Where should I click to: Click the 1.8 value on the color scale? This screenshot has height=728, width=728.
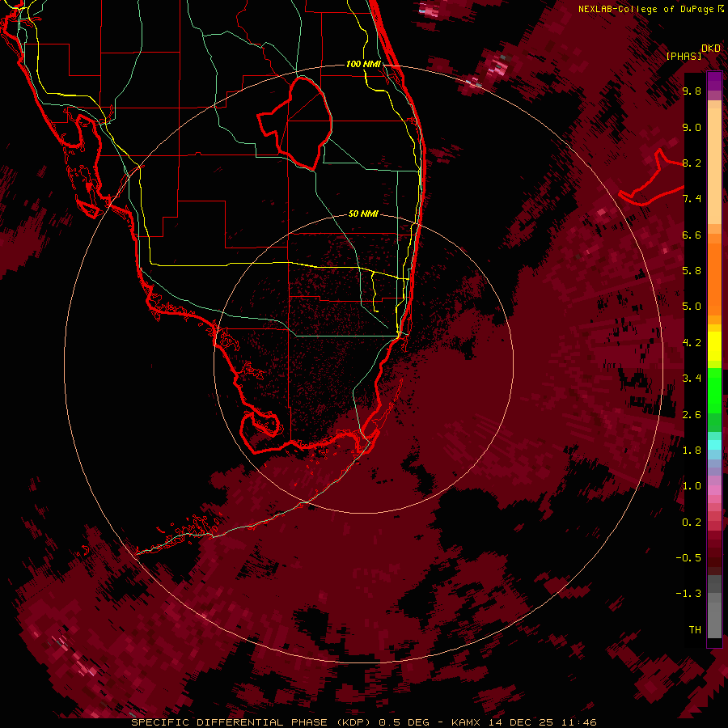[x=692, y=451]
